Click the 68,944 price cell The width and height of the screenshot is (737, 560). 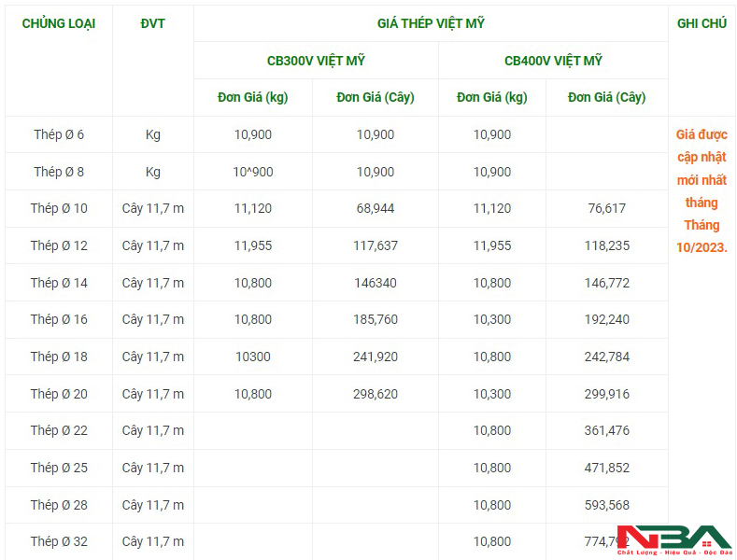point(376,208)
